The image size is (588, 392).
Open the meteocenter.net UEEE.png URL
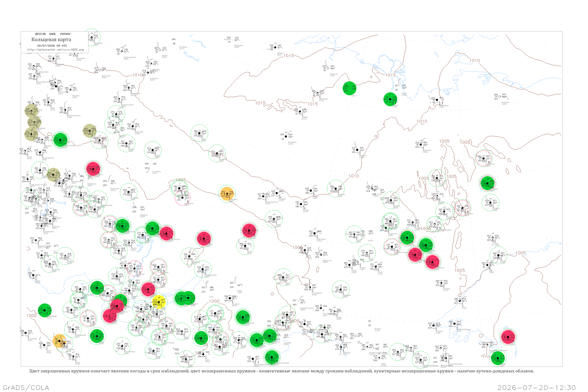click(x=55, y=50)
